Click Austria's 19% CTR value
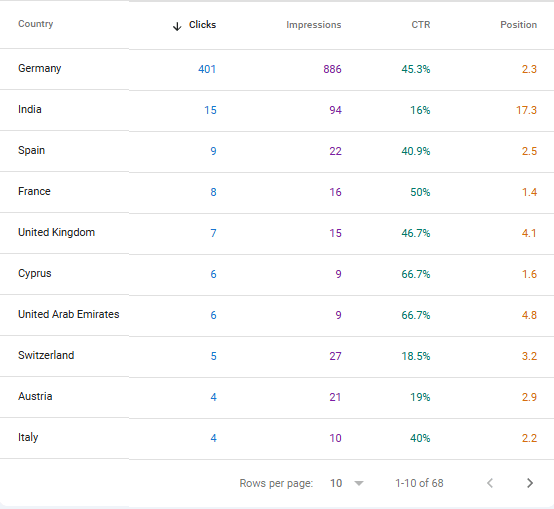This screenshot has width=554, height=509. point(420,397)
